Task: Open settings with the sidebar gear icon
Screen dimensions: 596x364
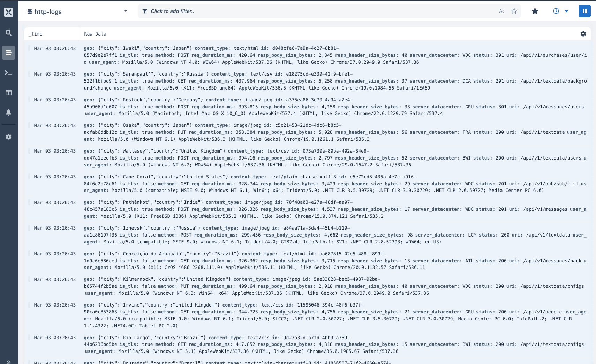Action: [x=8, y=137]
